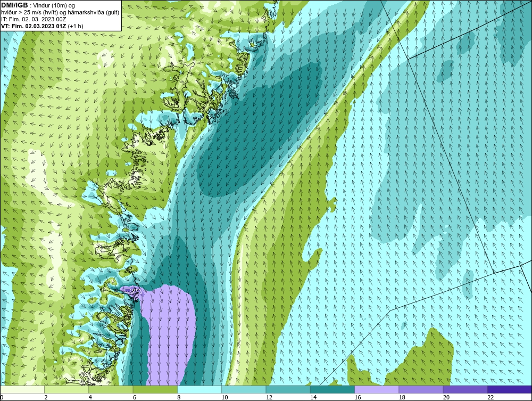Click the legend scale label '6'
The image size is (532, 401).
pos(135,398)
